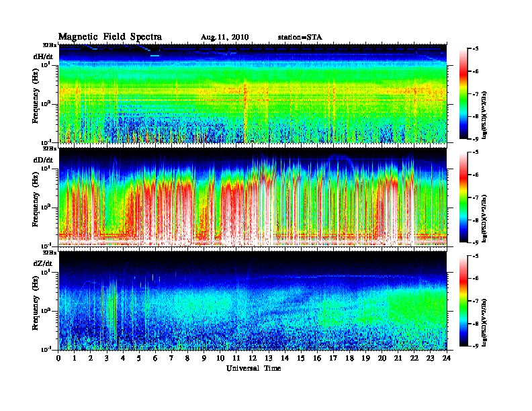Click hour tick label "14" on time axis
This screenshot has width=532, height=411.
pos(285,358)
